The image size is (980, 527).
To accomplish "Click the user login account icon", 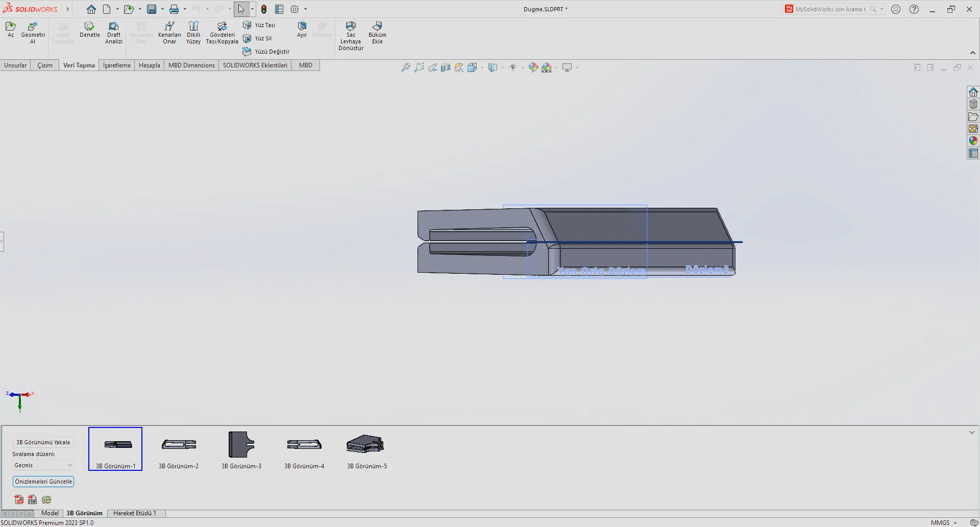I will 896,9.
